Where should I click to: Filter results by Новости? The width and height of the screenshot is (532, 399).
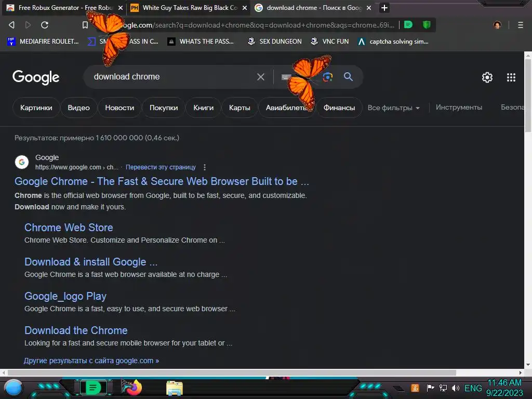click(119, 108)
